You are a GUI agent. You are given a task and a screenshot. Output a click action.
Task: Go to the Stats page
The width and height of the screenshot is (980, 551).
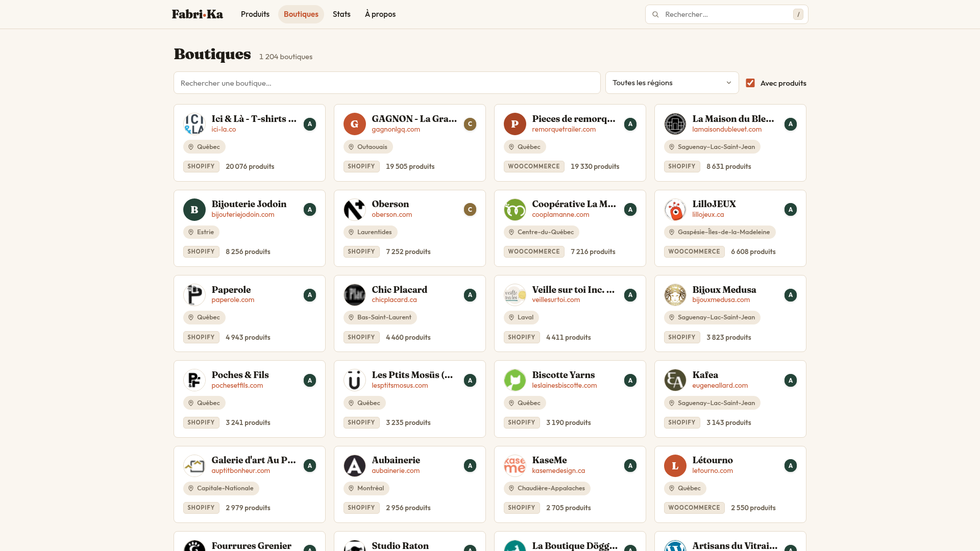341,14
